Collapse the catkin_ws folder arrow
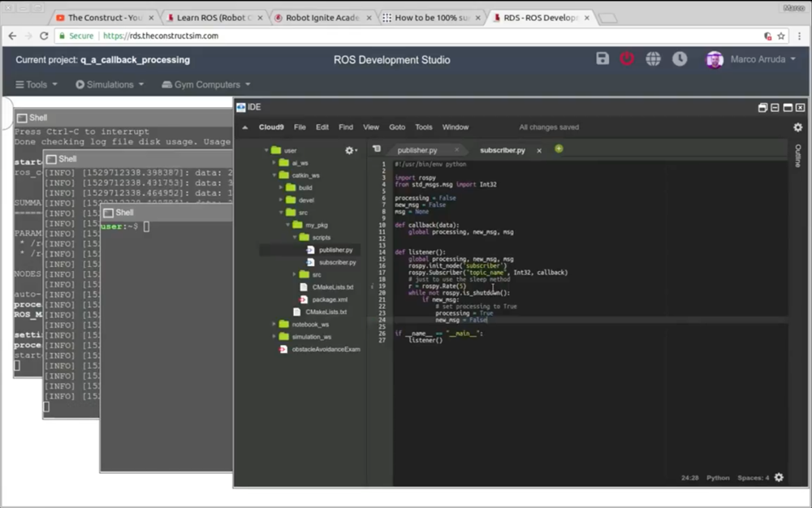The height and width of the screenshot is (508, 812). 274,174
